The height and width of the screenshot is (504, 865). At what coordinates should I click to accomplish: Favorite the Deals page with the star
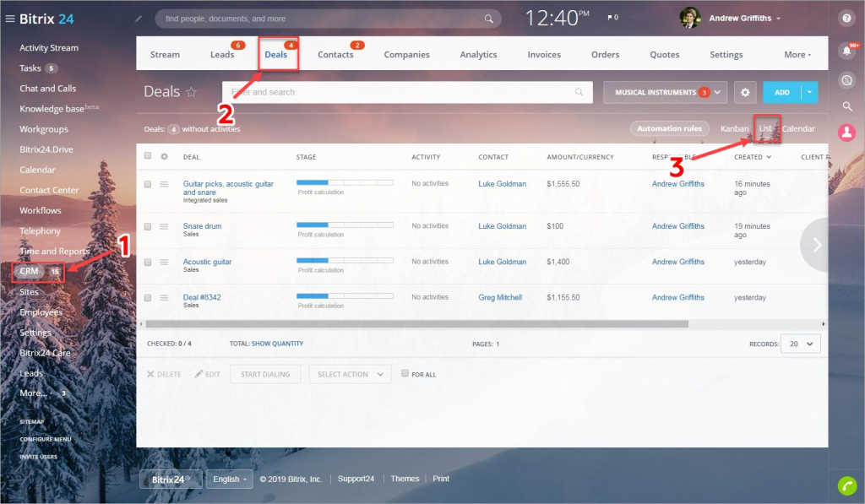click(192, 92)
